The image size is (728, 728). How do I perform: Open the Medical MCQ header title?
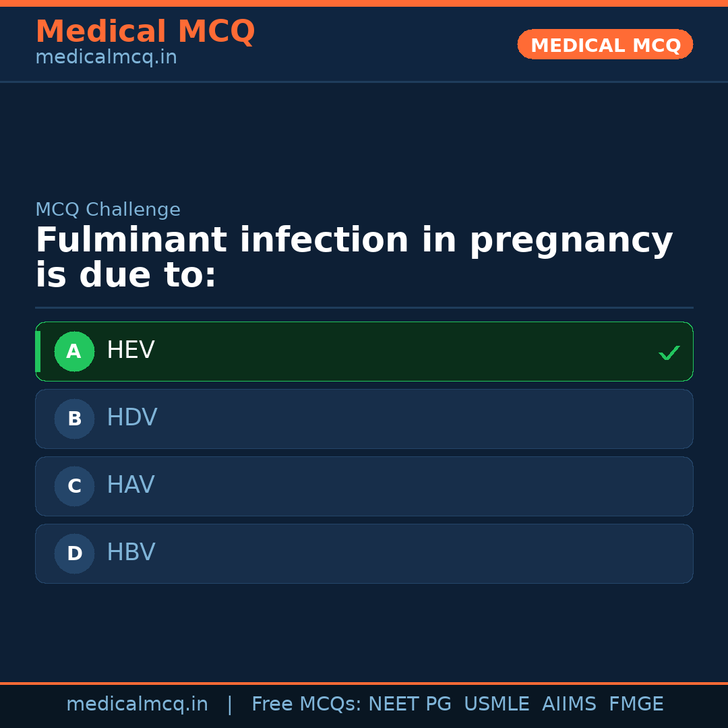pos(145,31)
